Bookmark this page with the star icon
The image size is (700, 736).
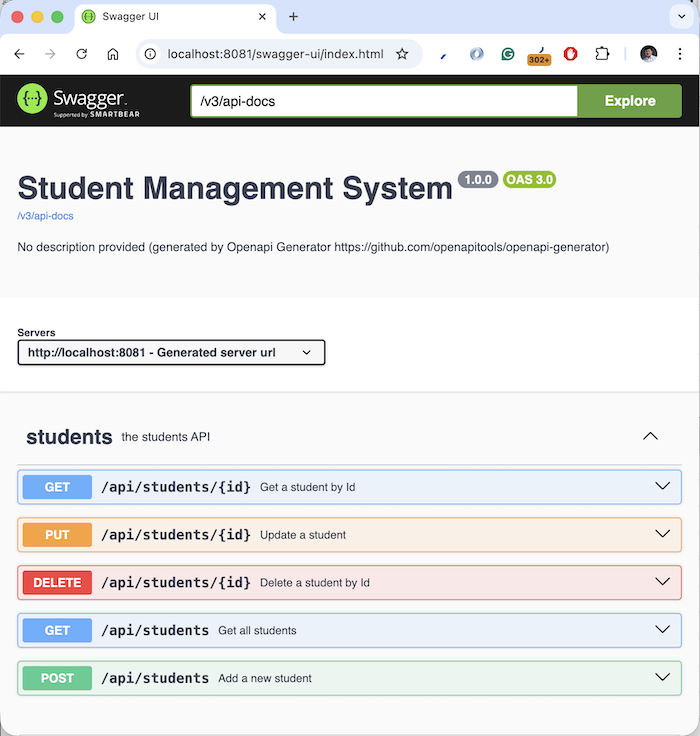point(402,54)
